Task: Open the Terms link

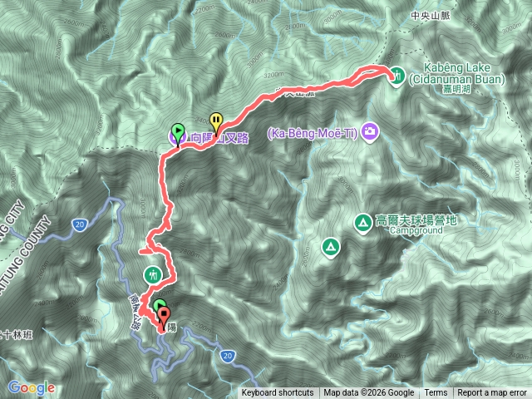Action: [436, 393]
